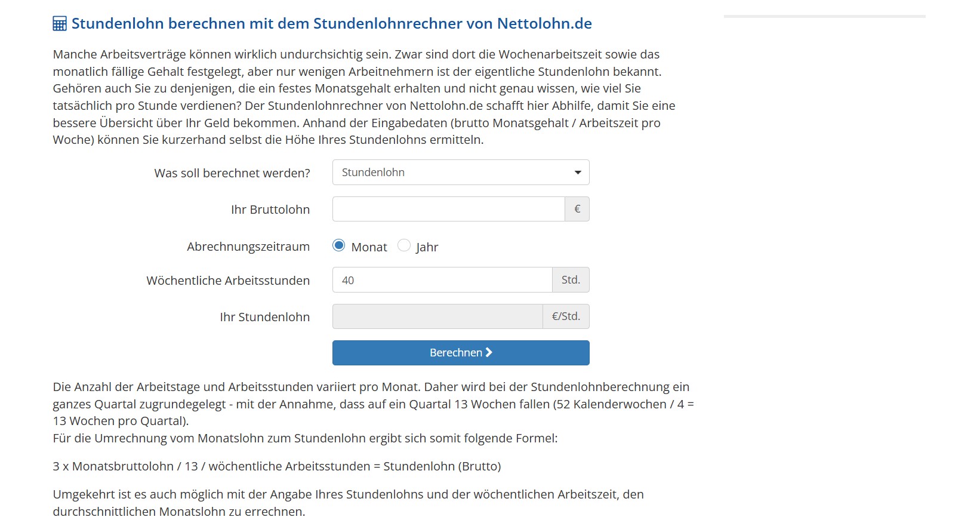Select the Monat radio button

click(x=339, y=245)
